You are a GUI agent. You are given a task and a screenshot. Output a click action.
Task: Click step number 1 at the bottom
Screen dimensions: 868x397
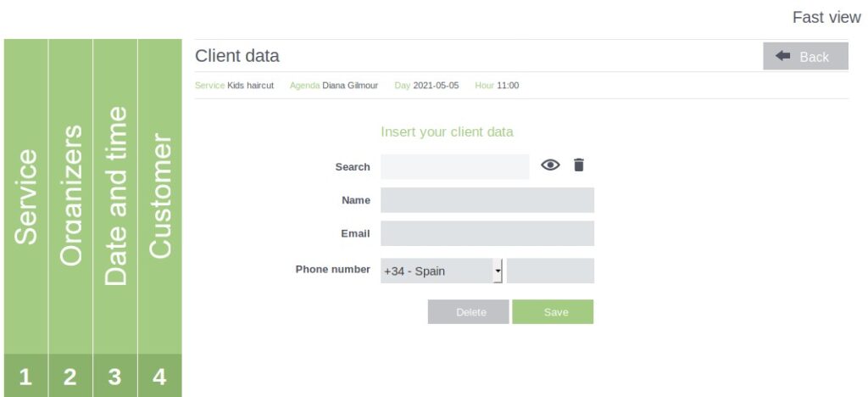26,376
